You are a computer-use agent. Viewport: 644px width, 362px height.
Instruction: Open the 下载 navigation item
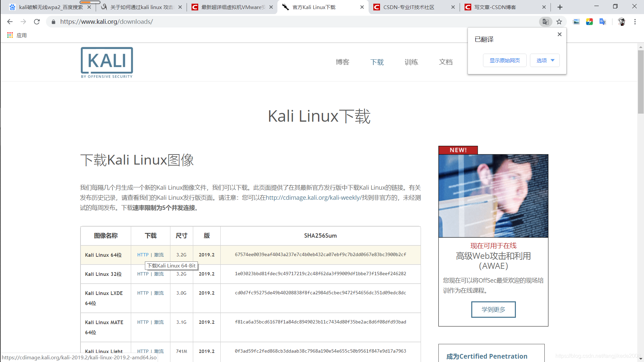click(377, 62)
